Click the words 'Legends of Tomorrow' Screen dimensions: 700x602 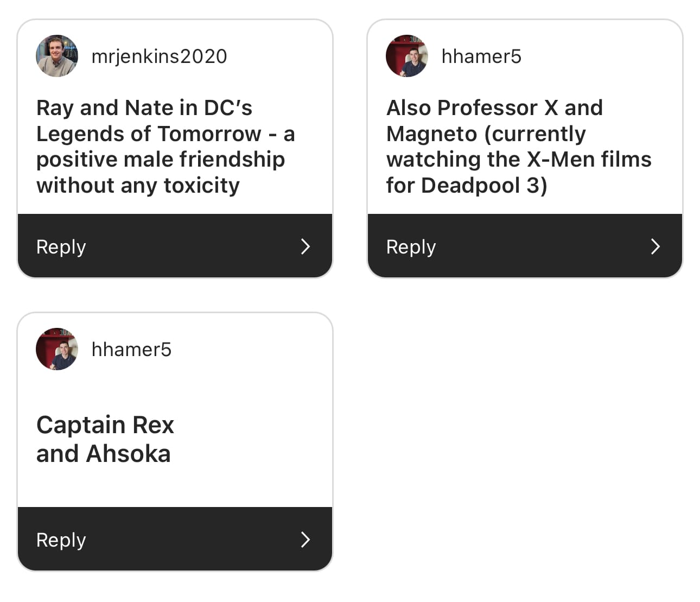tap(149, 134)
